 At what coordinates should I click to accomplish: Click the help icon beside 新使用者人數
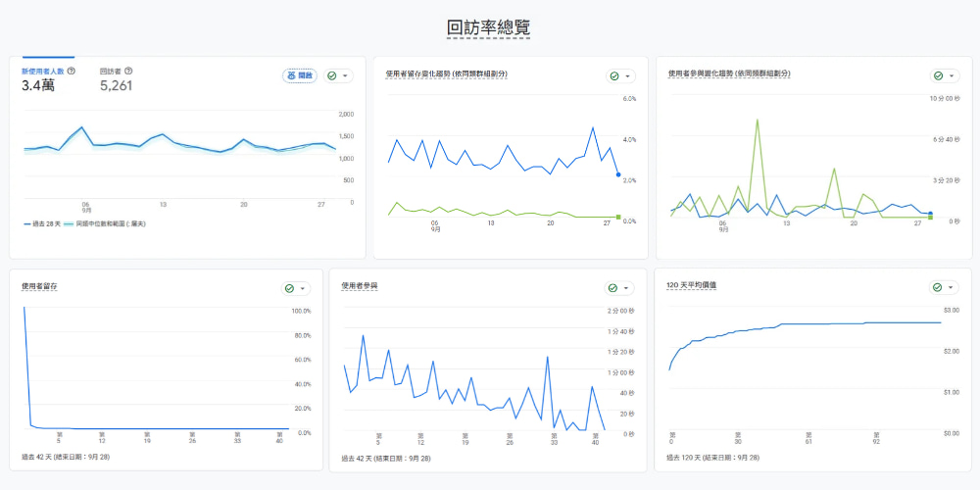pyautogui.click(x=71, y=72)
